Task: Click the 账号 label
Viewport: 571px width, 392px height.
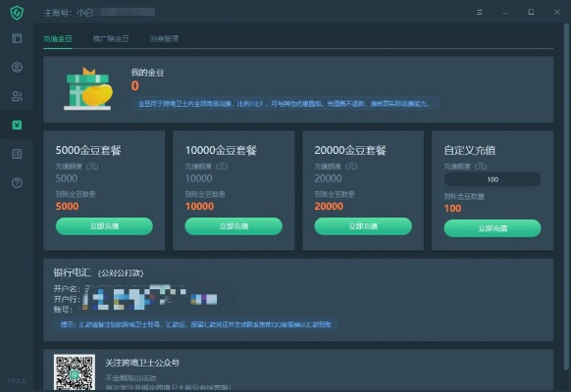Action: tap(63, 310)
